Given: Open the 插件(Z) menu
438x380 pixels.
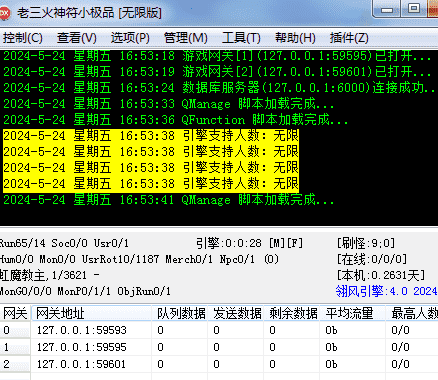Looking at the screenshot, I should (x=349, y=38).
